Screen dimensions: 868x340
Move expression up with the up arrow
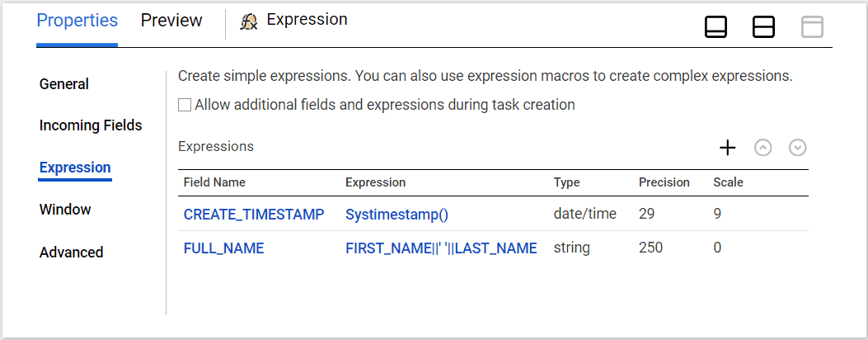tap(763, 148)
